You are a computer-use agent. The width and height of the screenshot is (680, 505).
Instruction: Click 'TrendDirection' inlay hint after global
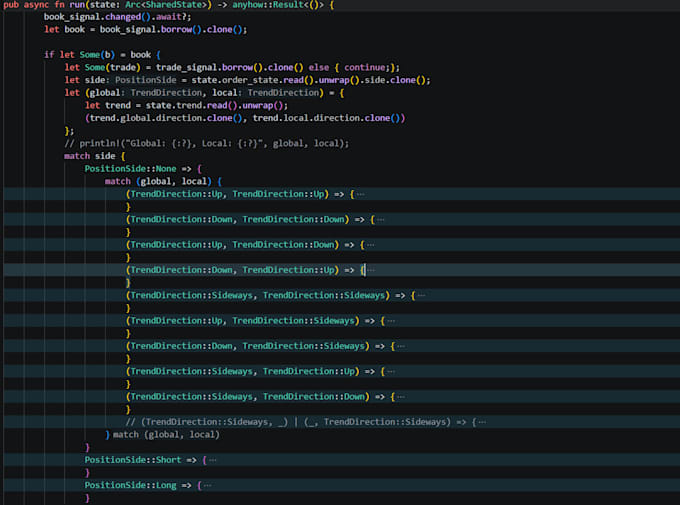pos(166,93)
